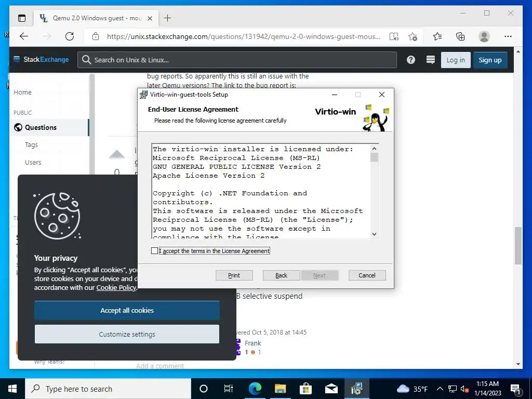The height and width of the screenshot is (399, 532).
Task: Open the notification center icon
Action: pos(515,389)
